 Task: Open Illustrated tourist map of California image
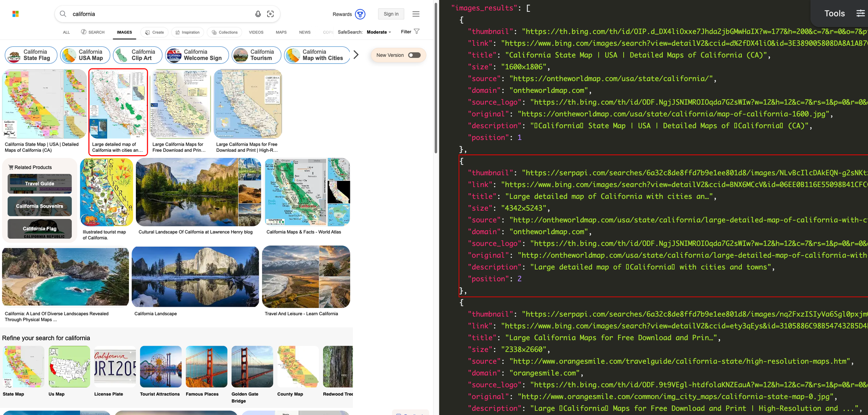tap(107, 192)
